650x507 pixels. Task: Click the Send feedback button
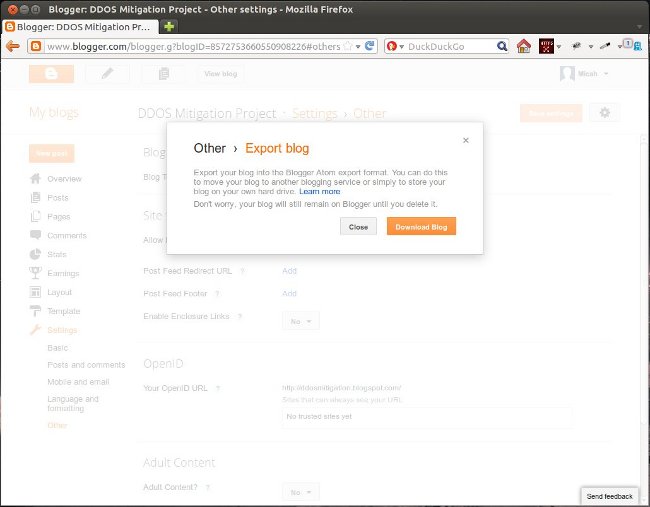coord(609,496)
